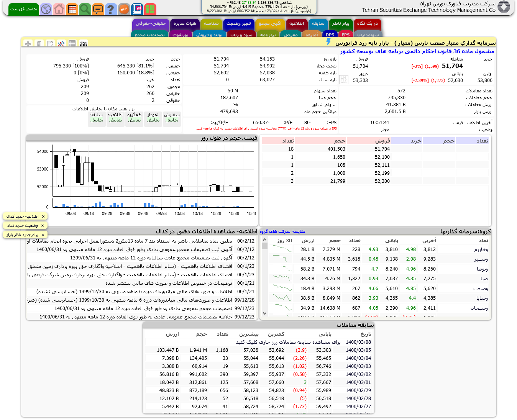Viewport: 517px width, 420px height.
Task: Open the 'سابقه' tab
Action: pyautogui.click(x=318, y=24)
